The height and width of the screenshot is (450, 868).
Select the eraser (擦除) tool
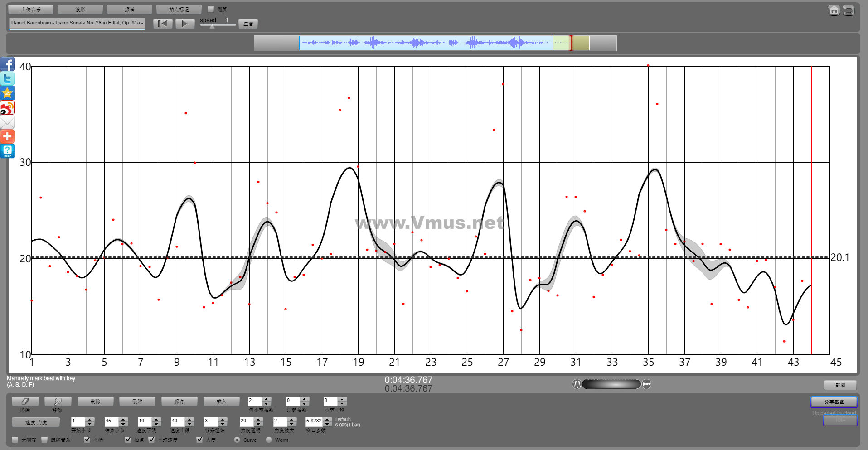(25, 402)
